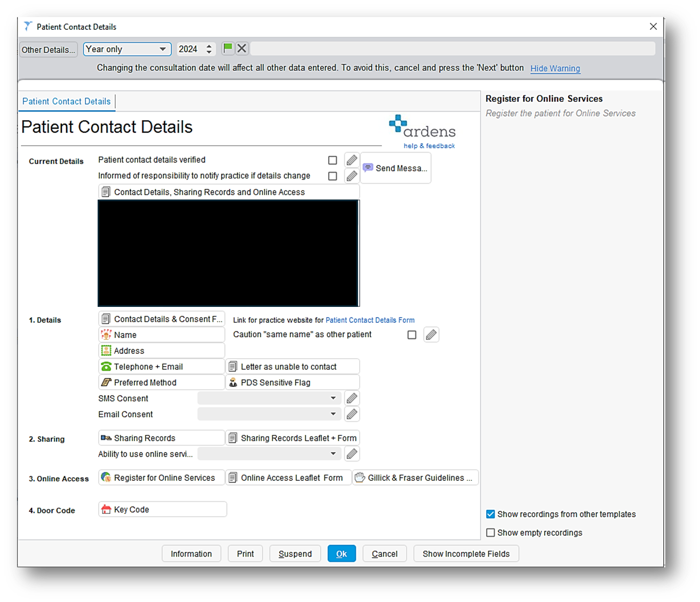The height and width of the screenshot is (602, 700).
Task: Open the Address details button
Action: [x=162, y=351]
